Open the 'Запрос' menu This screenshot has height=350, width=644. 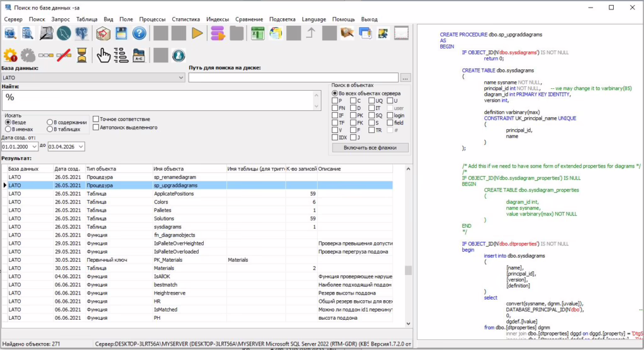click(60, 20)
